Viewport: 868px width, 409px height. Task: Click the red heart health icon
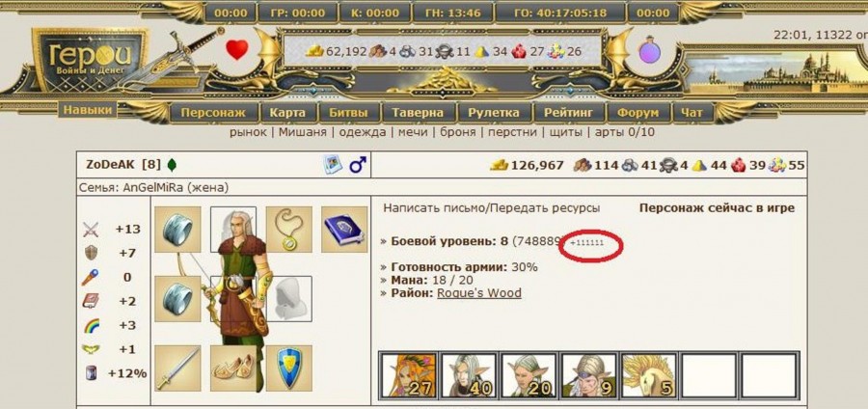click(237, 50)
